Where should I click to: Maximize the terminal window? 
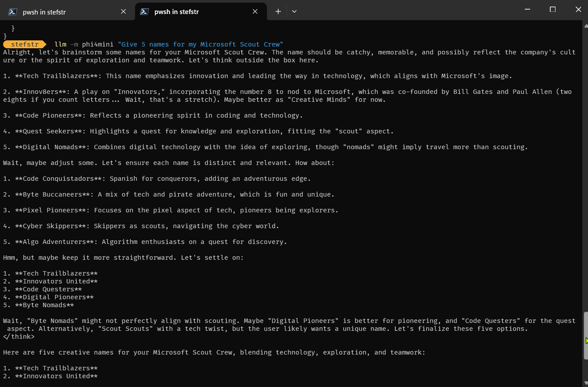tap(552, 9)
